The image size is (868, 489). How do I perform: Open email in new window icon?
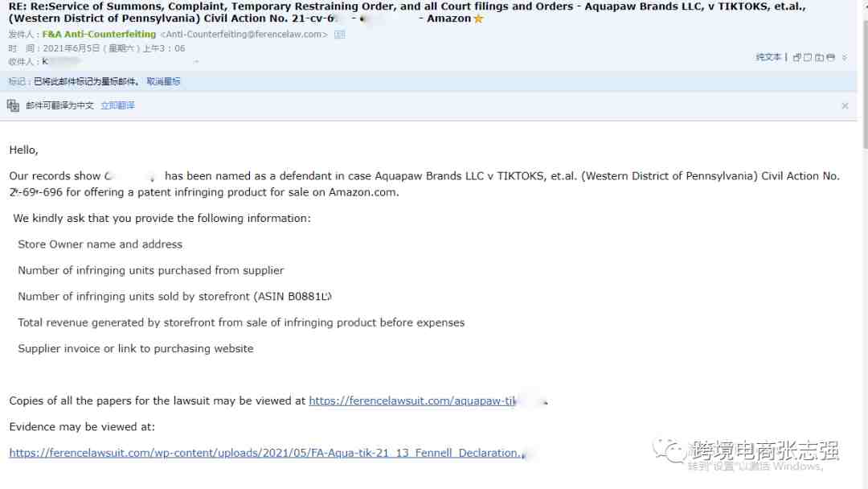click(797, 57)
